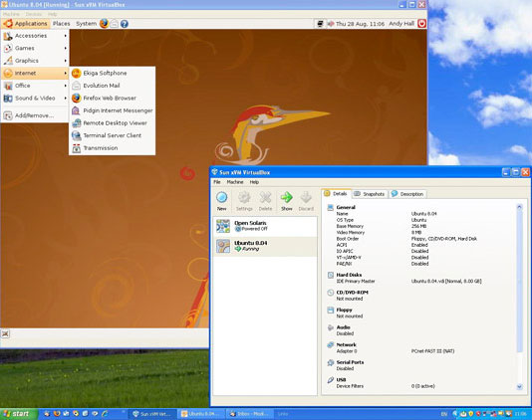Click Ubuntu bottom panel show desktop icon
The width and height of the screenshot is (532, 420).
[x=5, y=333]
